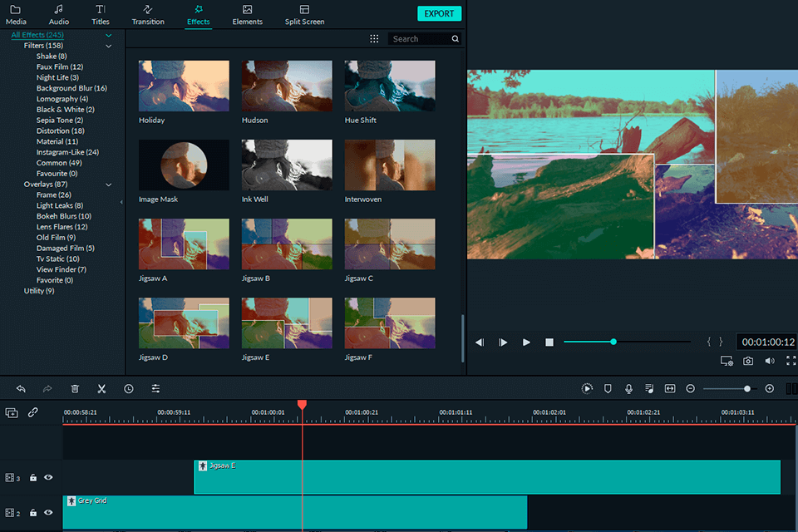This screenshot has width=798, height=532.
Task: Click the Undo icon
Action: click(x=22, y=388)
